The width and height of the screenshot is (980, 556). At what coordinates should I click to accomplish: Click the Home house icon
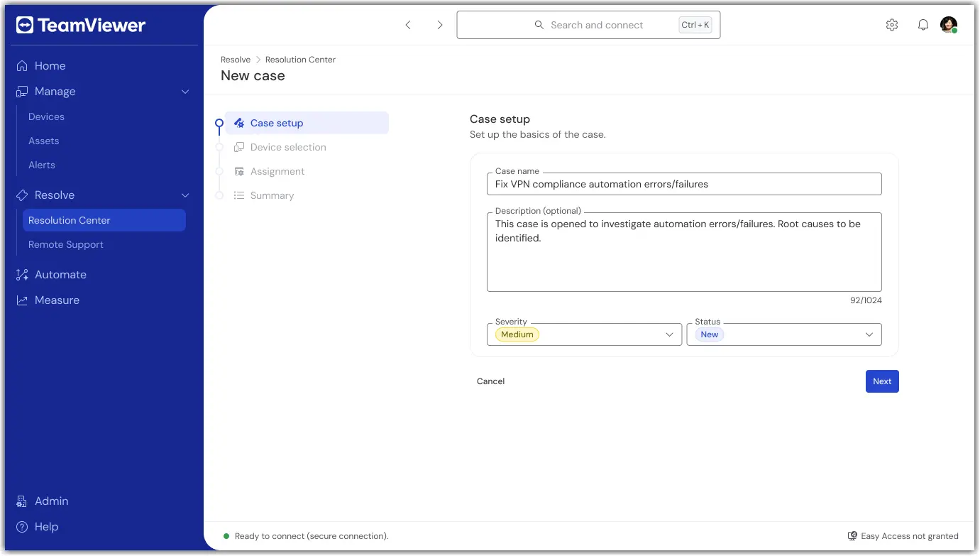click(22, 66)
